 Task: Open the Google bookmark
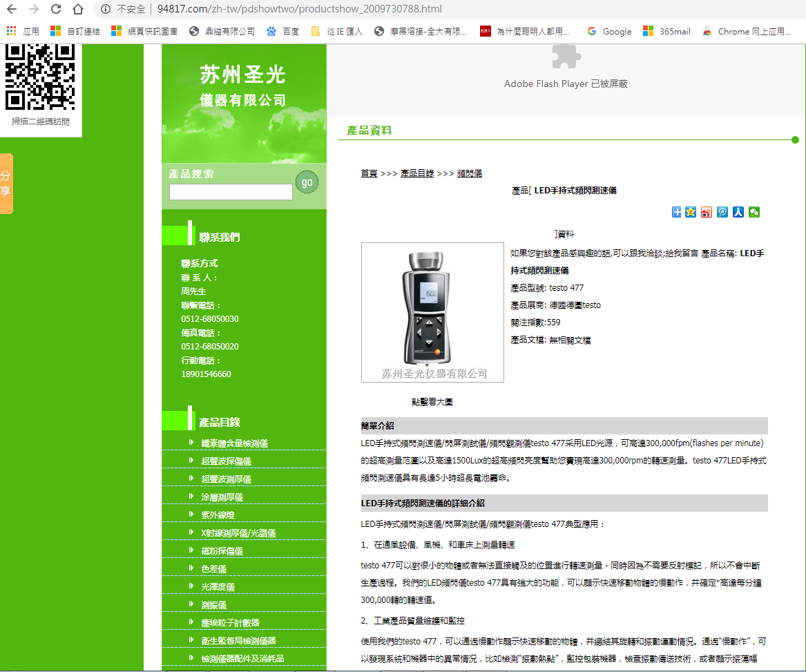tap(609, 31)
